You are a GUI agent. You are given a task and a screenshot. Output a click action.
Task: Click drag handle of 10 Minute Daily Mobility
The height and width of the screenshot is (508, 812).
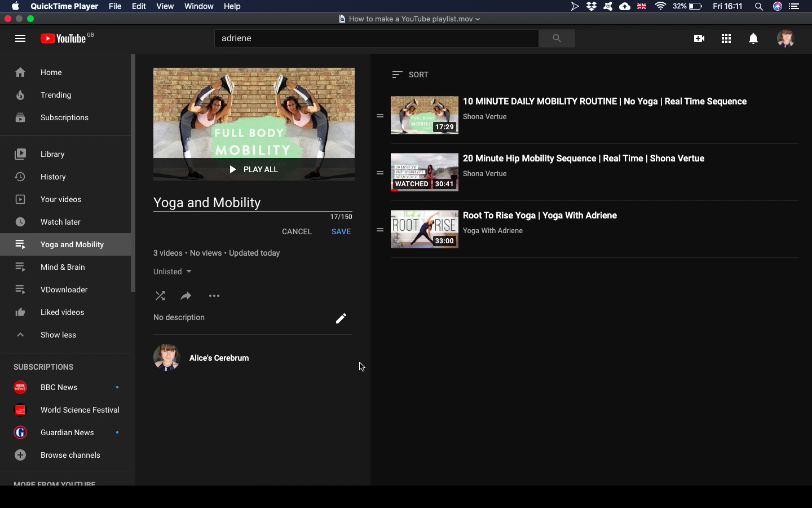pos(380,116)
